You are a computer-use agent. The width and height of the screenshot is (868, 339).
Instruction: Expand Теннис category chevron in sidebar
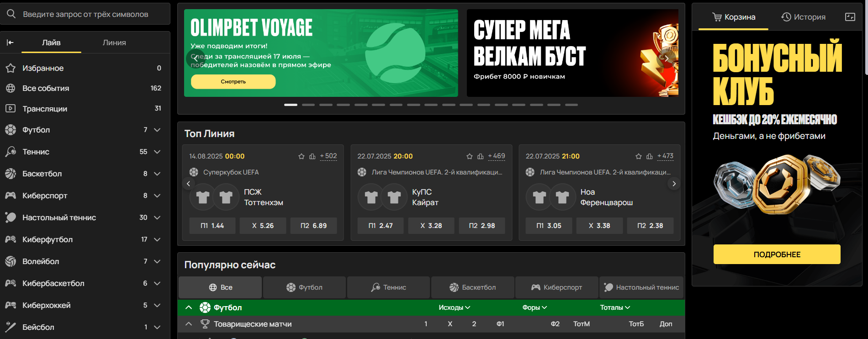pyautogui.click(x=157, y=152)
